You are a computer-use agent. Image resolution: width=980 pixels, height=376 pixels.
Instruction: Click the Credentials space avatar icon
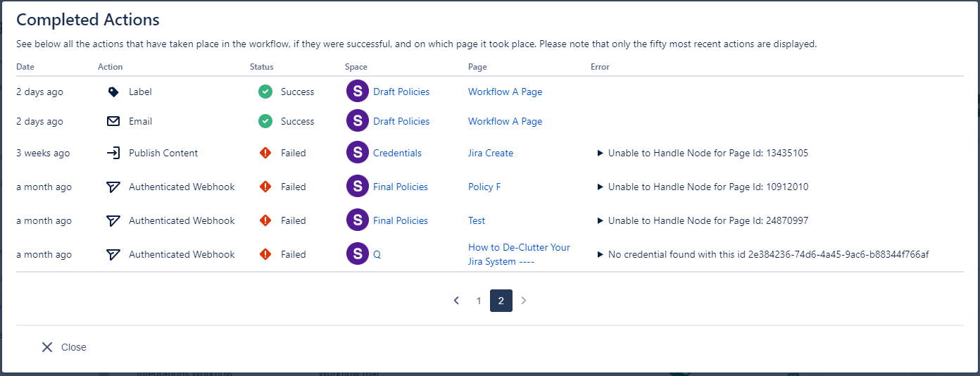point(358,153)
